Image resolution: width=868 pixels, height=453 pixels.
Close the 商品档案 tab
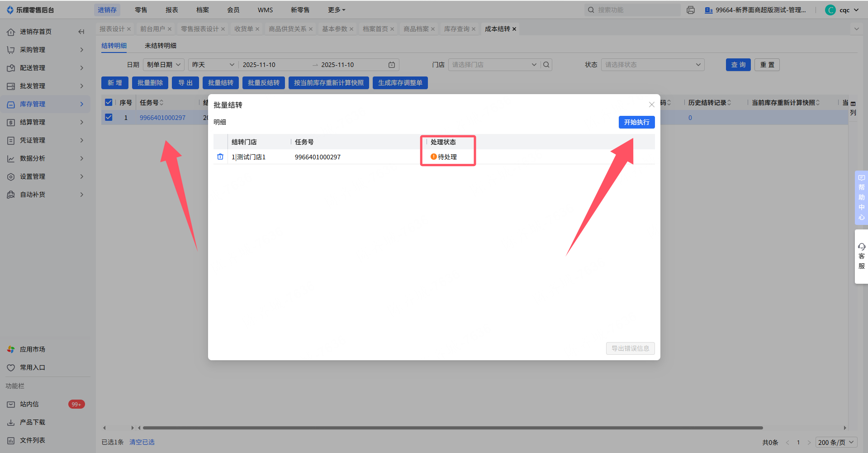coord(433,29)
